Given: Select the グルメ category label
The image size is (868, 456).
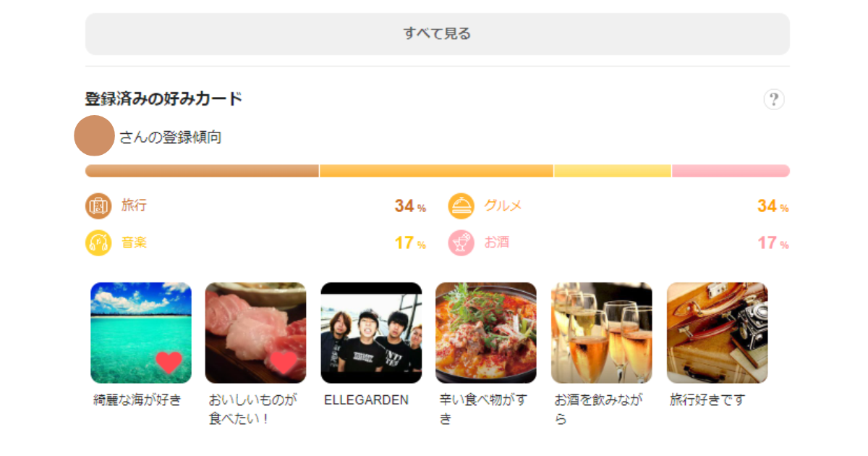Looking at the screenshot, I should 503,206.
